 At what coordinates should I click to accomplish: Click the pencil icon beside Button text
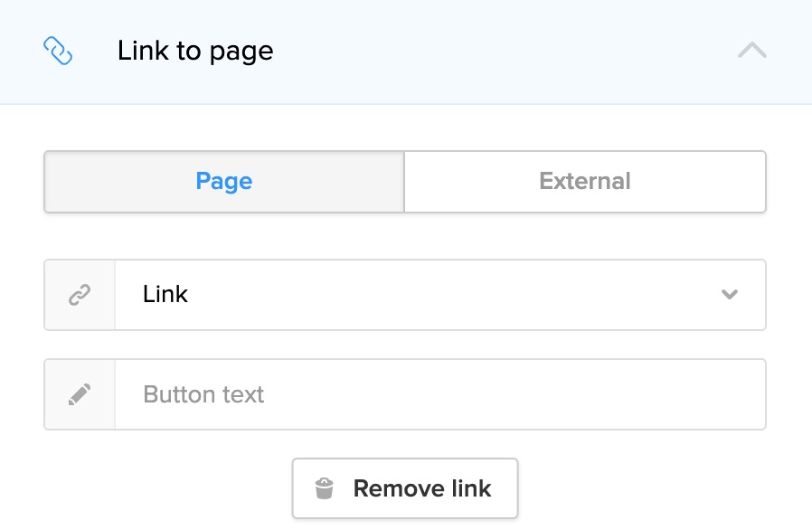[x=80, y=394]
